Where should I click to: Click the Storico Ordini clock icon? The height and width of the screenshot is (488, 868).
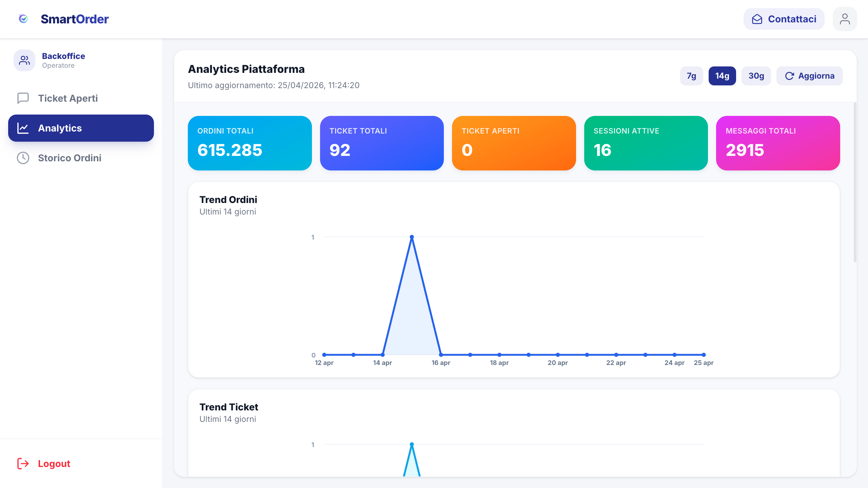coord(23,158)
